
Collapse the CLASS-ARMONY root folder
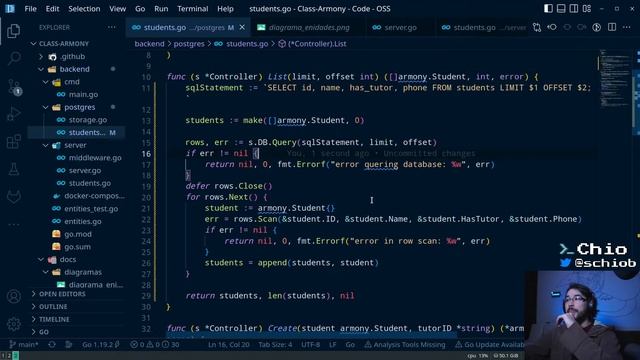tap(34, 44)
